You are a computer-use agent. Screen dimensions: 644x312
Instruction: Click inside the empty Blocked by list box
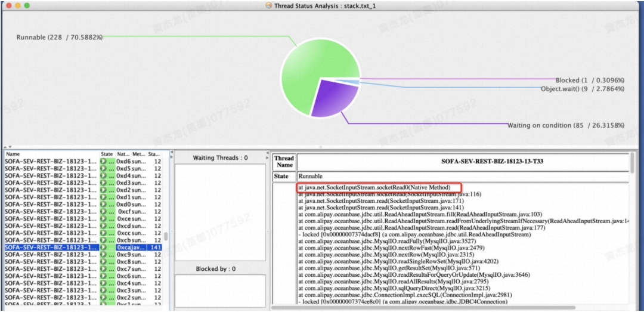[220, 291]
